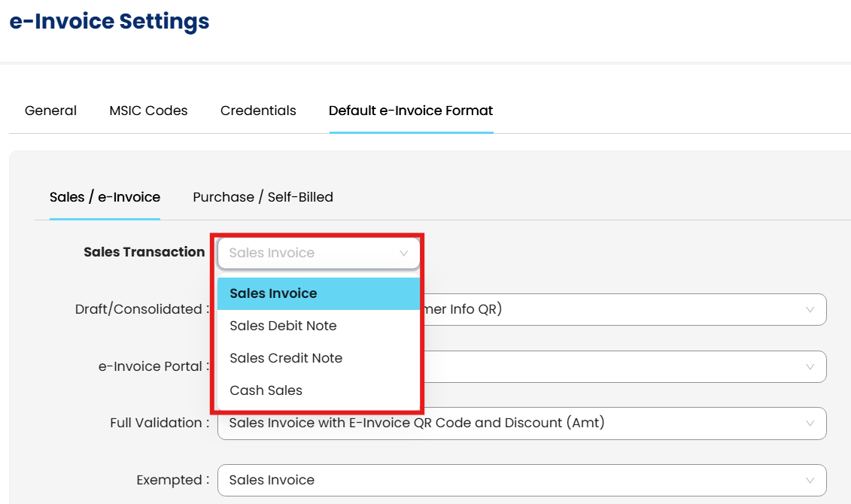This screenshot has width=851, height=504.
Task: Click the Exempted field's chevron arrow
Action: pos(810,481)
